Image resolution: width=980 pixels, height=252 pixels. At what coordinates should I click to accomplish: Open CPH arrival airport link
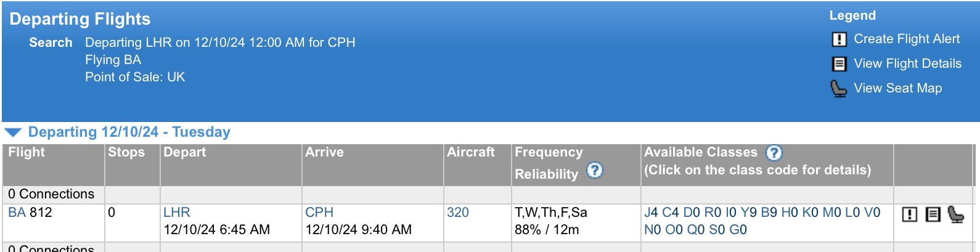[x=319, y=213]
